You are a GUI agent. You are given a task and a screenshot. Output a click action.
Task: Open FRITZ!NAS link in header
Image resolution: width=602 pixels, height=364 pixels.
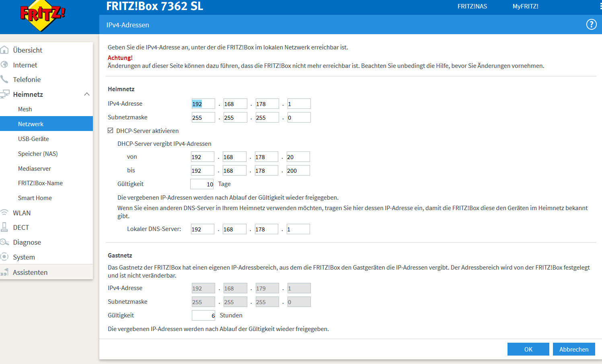(472, 6)
